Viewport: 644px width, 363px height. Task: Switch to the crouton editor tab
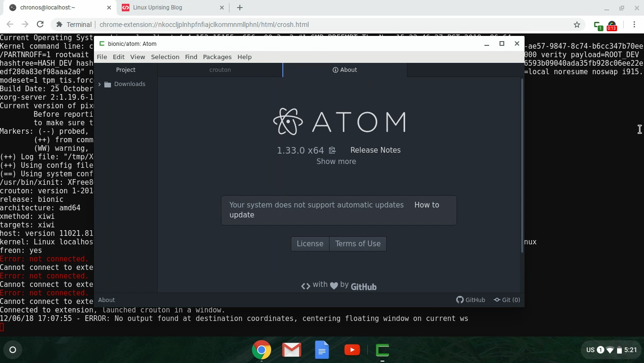(x=220, y=69)
